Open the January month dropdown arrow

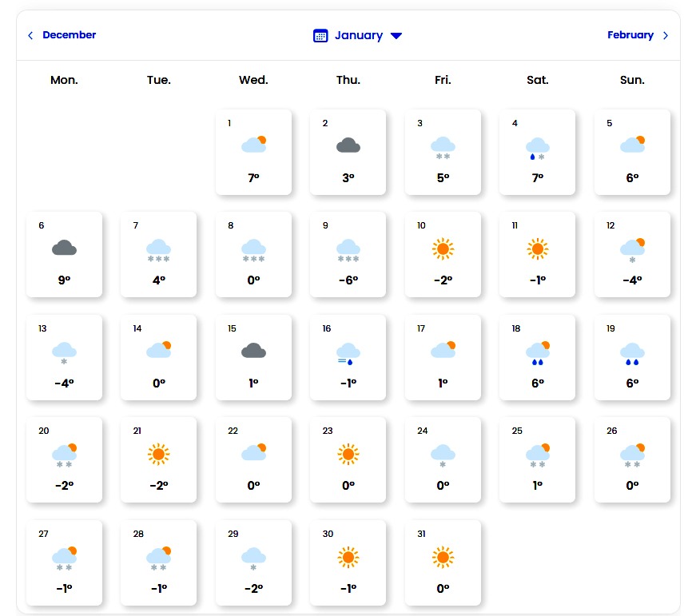pyautogui.click(x=396, y=36)
